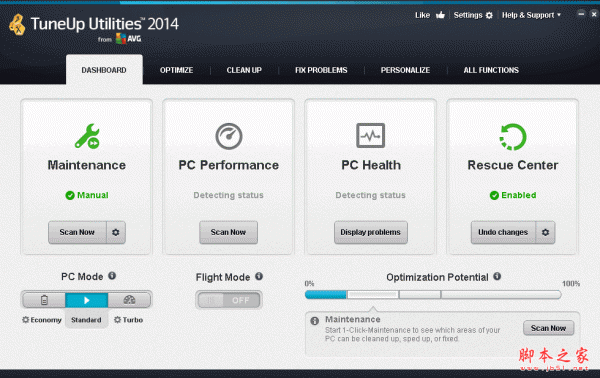Show info icon next to PC Mode
This screenshot has width=600, height=378.
[x=112, y=276]
